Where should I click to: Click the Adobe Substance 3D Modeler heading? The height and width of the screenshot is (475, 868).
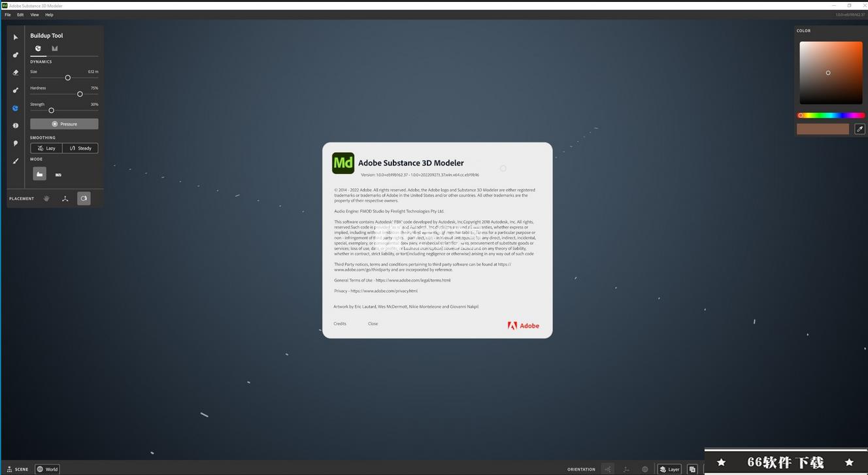pos(411,163)
